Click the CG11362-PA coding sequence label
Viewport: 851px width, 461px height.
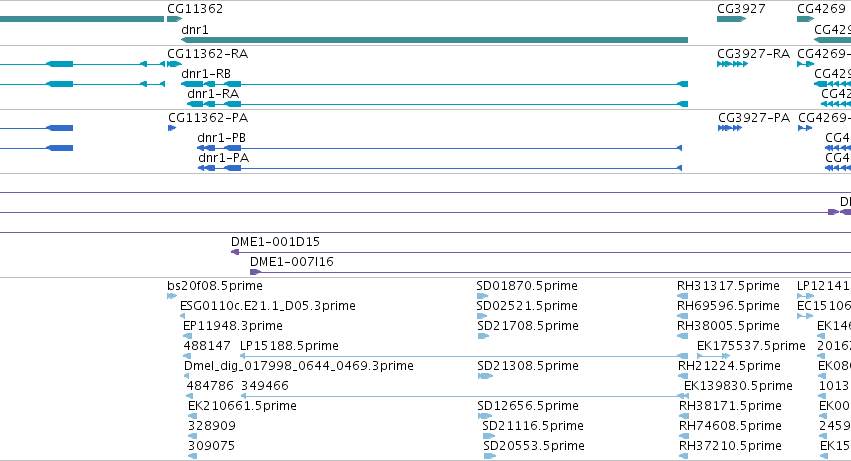[208, 118]
